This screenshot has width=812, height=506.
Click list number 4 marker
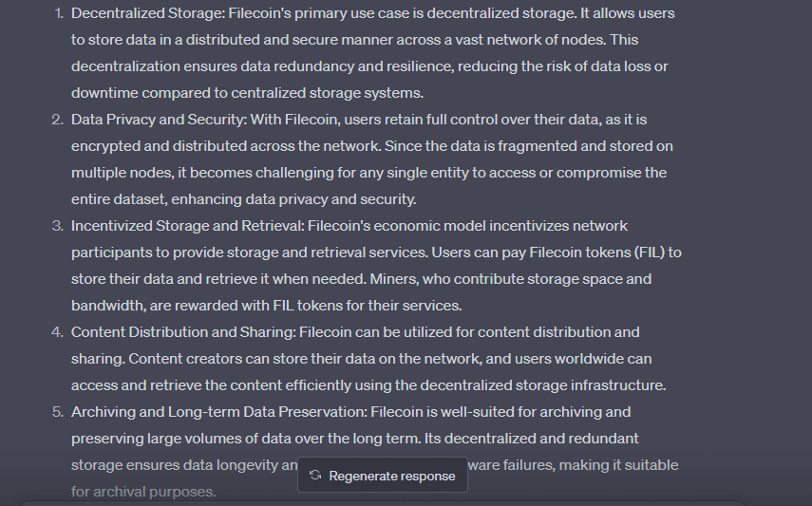[58, 332]
